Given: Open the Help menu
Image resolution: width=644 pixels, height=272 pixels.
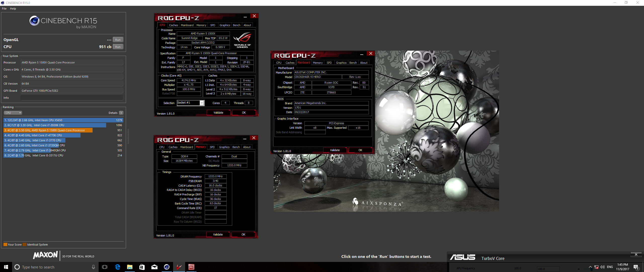Looking at the screenshot, I should coord(13,9).
